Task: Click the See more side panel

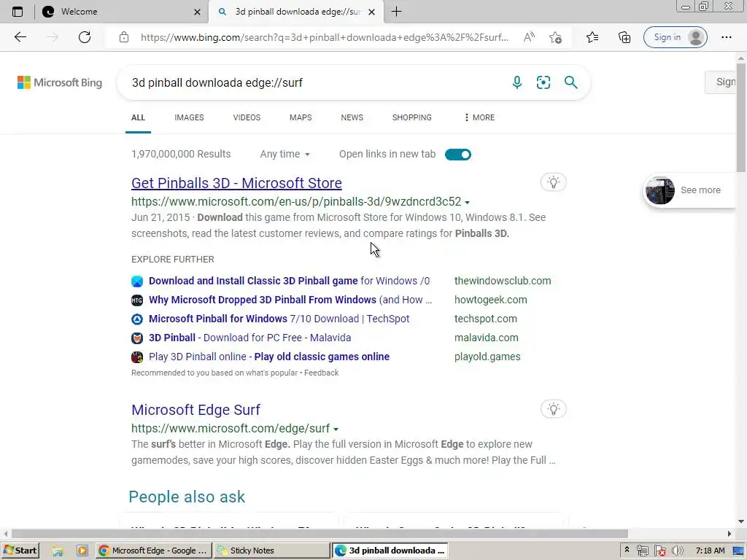Action: 689,190
